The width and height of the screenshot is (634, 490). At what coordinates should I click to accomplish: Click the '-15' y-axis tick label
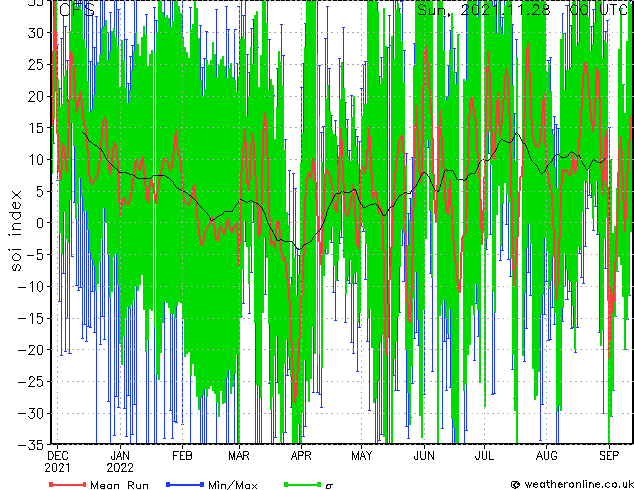pos(32,318)
